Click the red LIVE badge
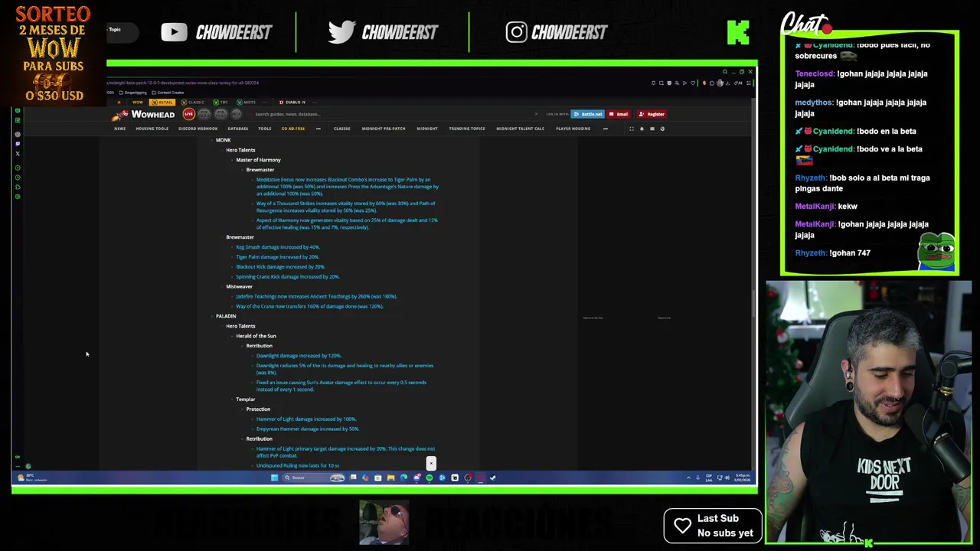This screenshot has height=551, width=980. point(189,114)
